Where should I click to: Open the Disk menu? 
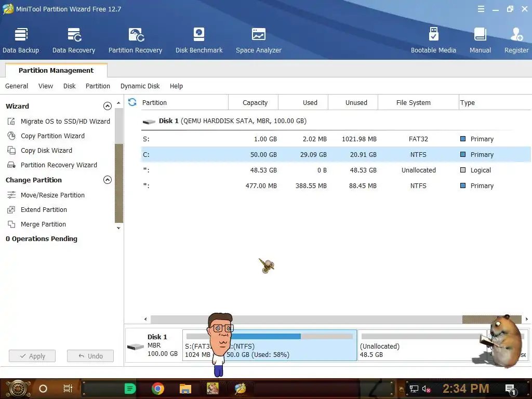69,86
